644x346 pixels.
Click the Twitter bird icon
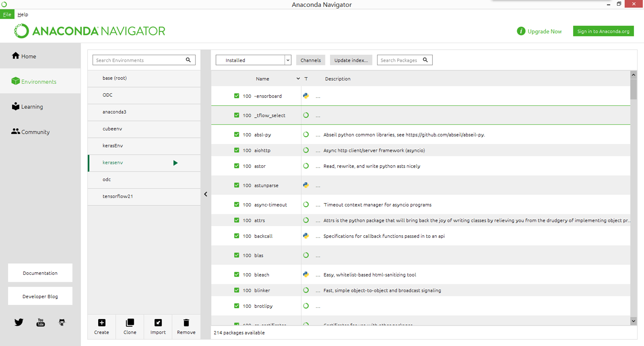[19, 322]
